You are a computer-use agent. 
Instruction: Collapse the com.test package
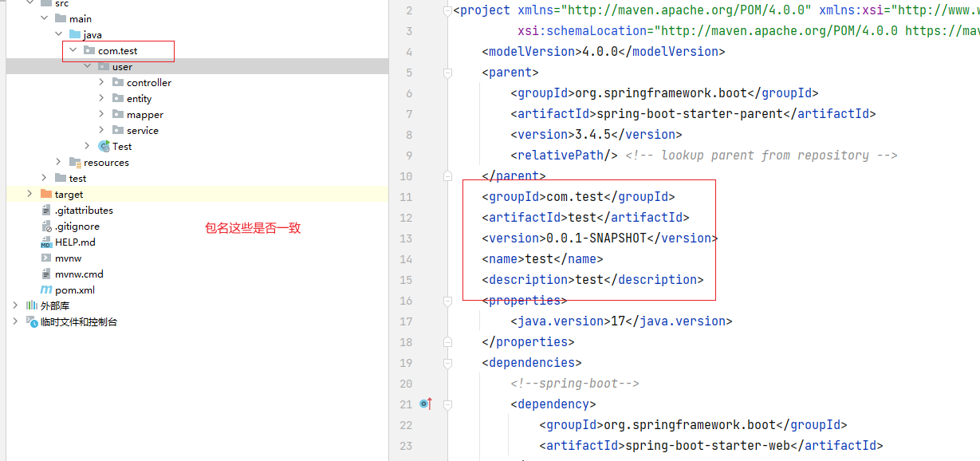pos(73,50)
